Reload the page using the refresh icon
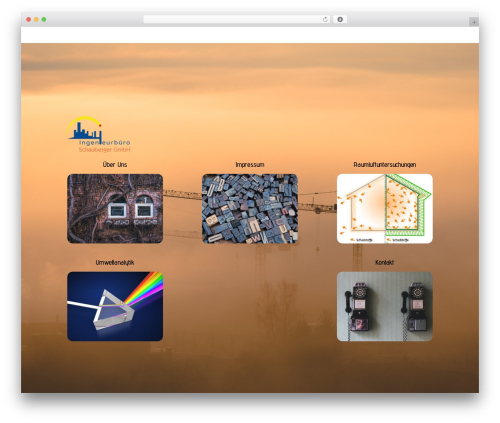Screen dimensions: 500x423 [x=325, y=19]
